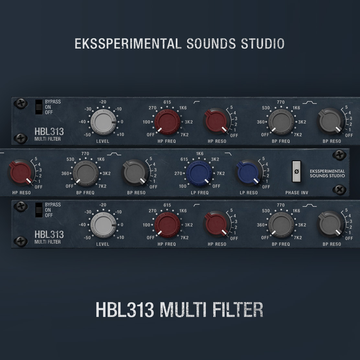The height and width of the screenshot is (360, 360).
Task: Click the grey BP FREQ knob on the bottom unit
Action: [281, 225]
